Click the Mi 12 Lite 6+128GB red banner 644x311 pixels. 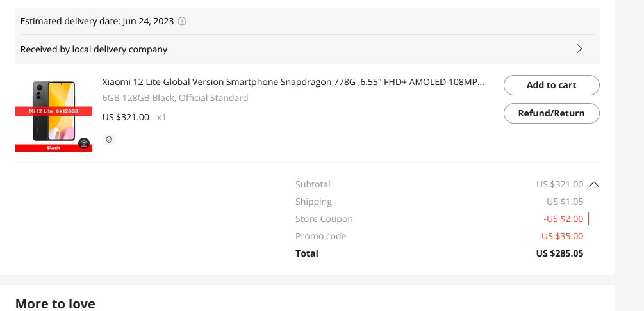pyautogui.click(x=54, y=111)
